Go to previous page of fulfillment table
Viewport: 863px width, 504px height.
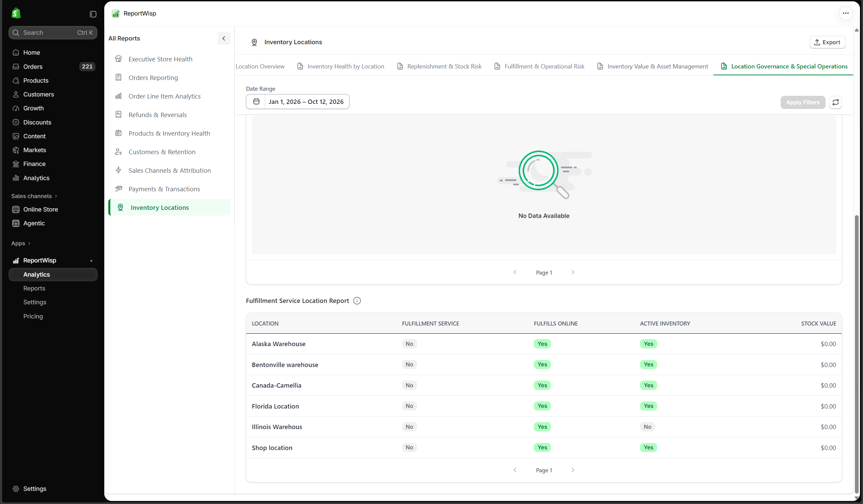[515, 470]
